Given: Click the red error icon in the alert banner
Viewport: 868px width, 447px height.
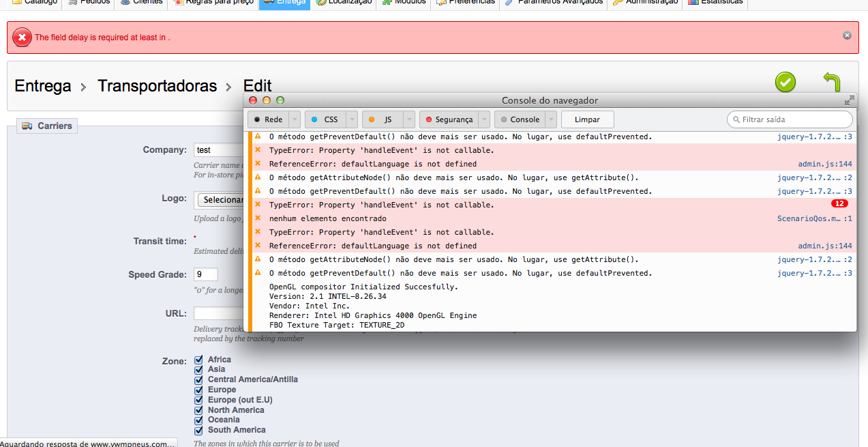Looking at the screenshot, I should coord(22,38).
